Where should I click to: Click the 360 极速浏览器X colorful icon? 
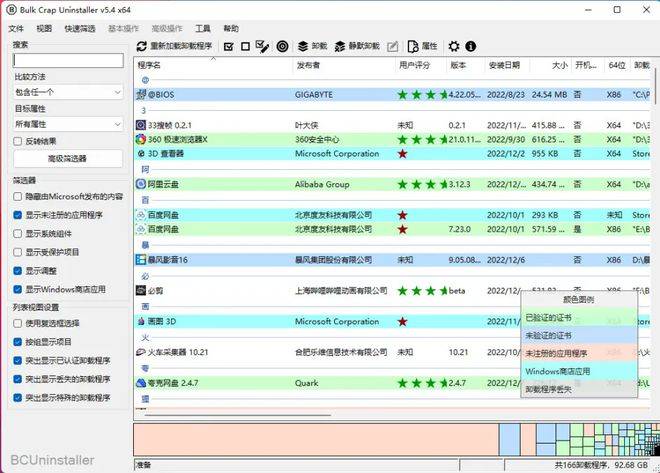tap(141, 139)
